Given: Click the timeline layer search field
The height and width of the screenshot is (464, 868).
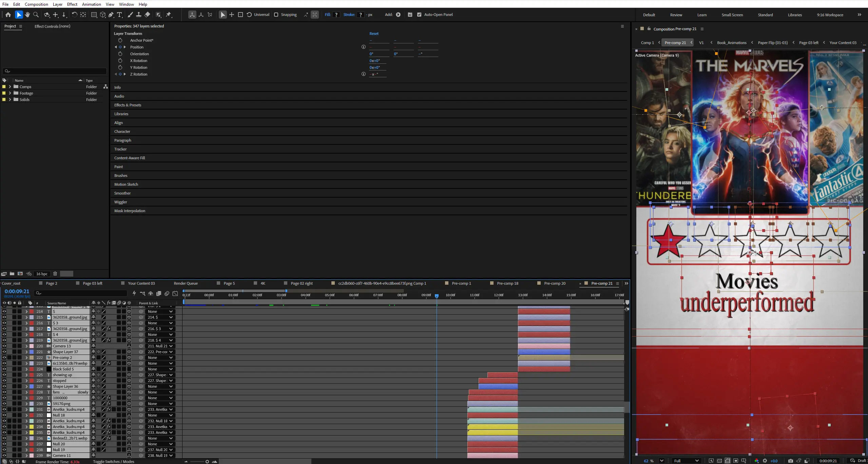Looking at the screenshot, I should click(x=81, y=293).
